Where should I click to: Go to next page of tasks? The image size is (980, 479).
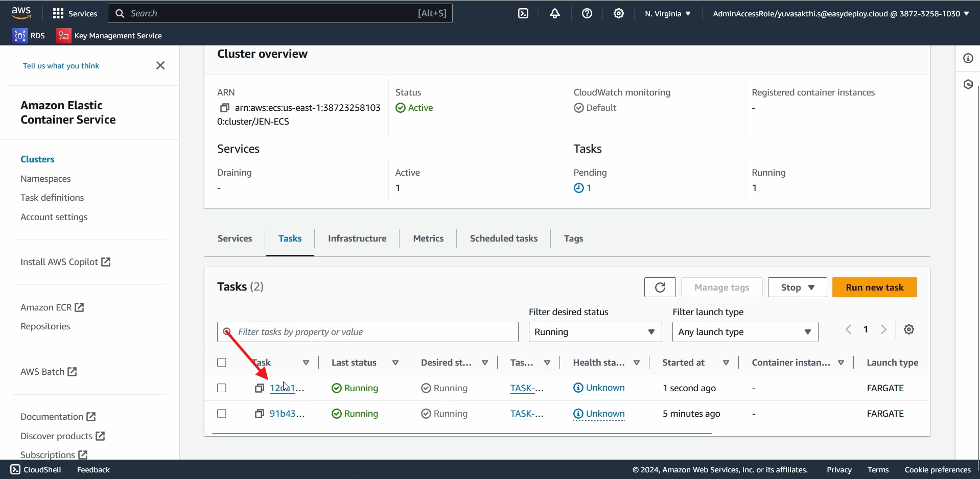(x=883, y=329)
